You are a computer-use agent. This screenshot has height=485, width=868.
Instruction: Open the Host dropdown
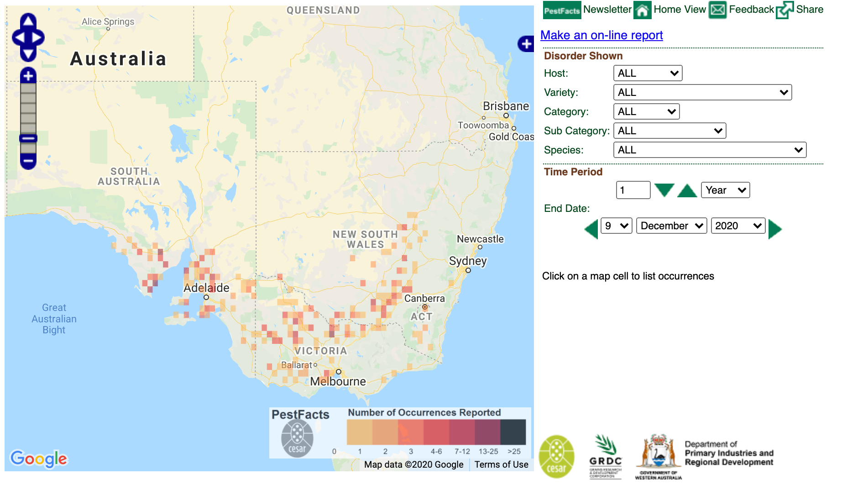648,73
